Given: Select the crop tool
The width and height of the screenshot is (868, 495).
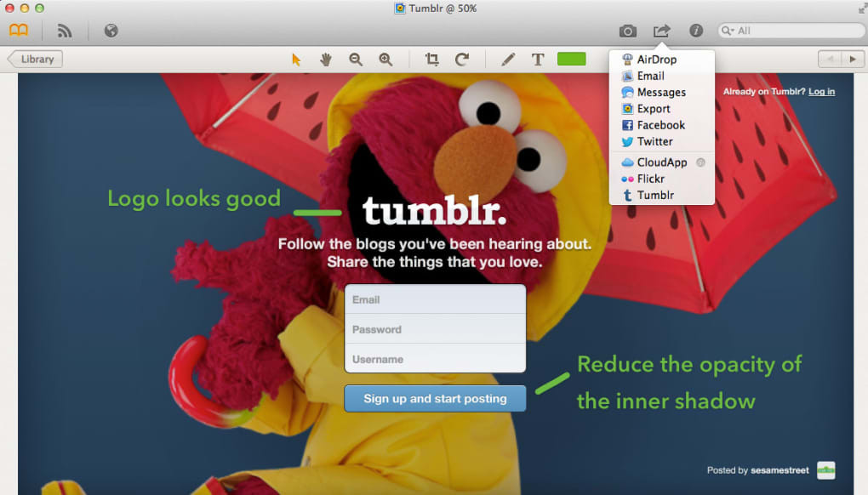Looking at the screenshot, I should click(x=431, y=60).
